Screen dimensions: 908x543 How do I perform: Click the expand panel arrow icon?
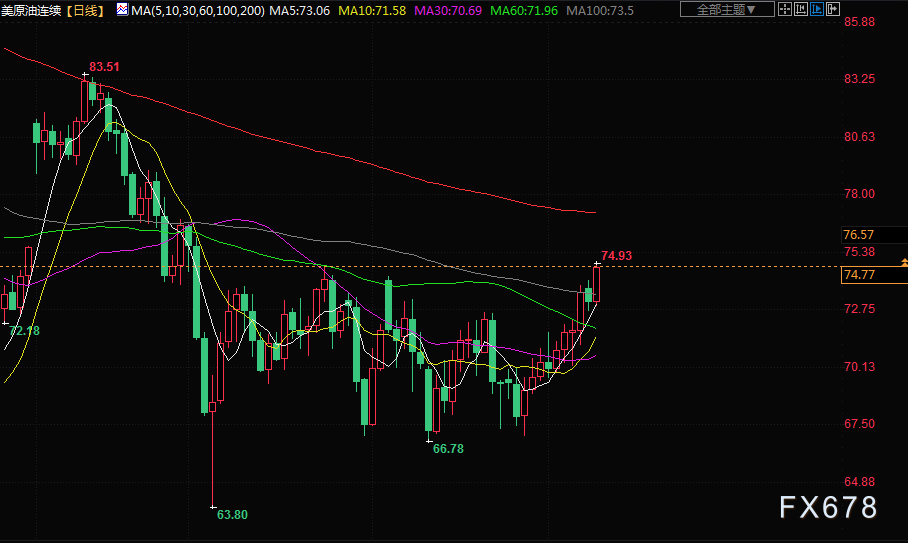point(833,9)
